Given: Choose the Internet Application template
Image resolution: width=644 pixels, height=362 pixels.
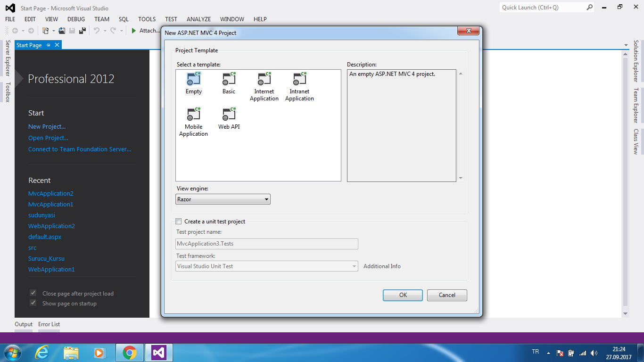Looking at the screenshot, I should point(264,87).
